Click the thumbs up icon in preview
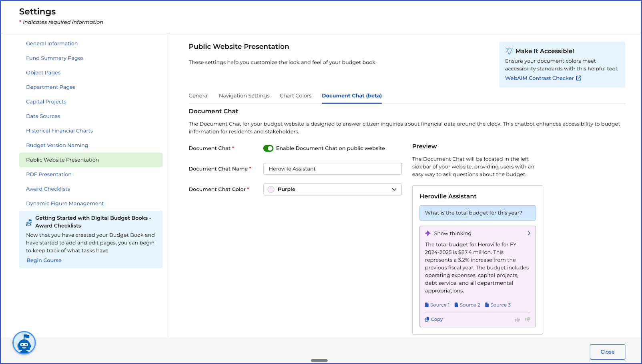This screenshot has width=642, height=364. 517,320
